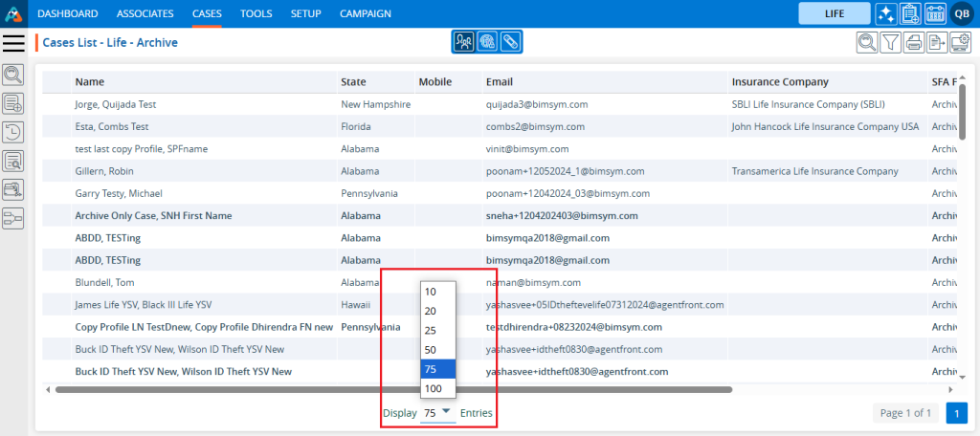Click the history clock sidebar icon
Screen dimensions: 980x436
click(x=13, y=132)
